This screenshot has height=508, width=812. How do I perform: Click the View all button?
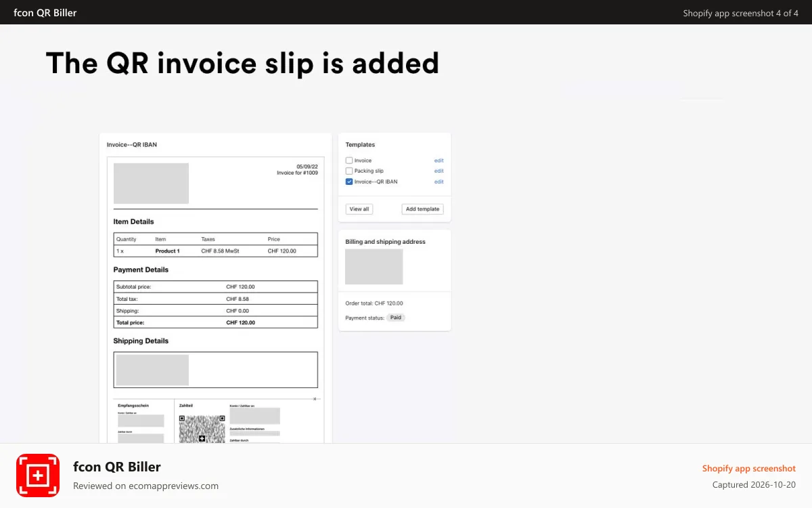(x=359, y=209)
